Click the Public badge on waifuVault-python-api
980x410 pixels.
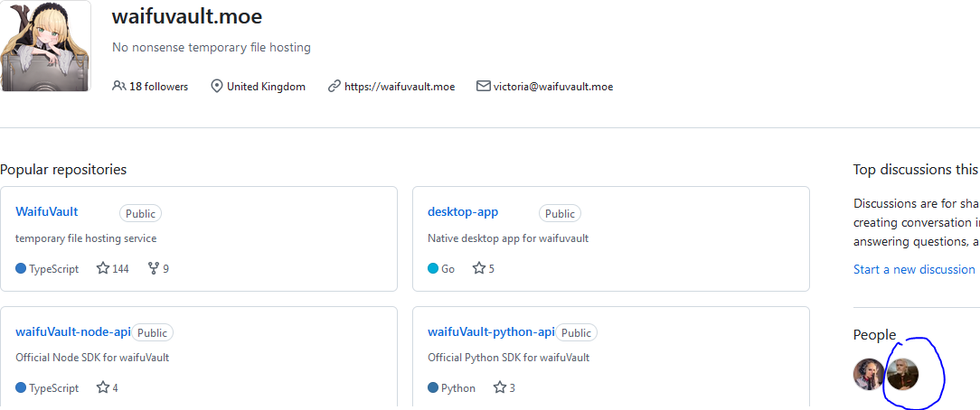(576, 333)
